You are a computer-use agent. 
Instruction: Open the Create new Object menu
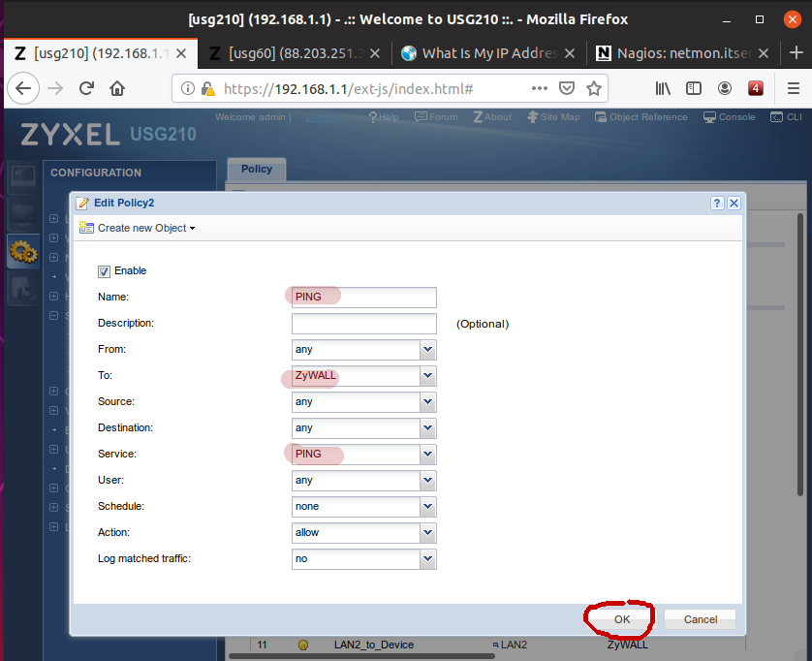click(x=138, y=228)
